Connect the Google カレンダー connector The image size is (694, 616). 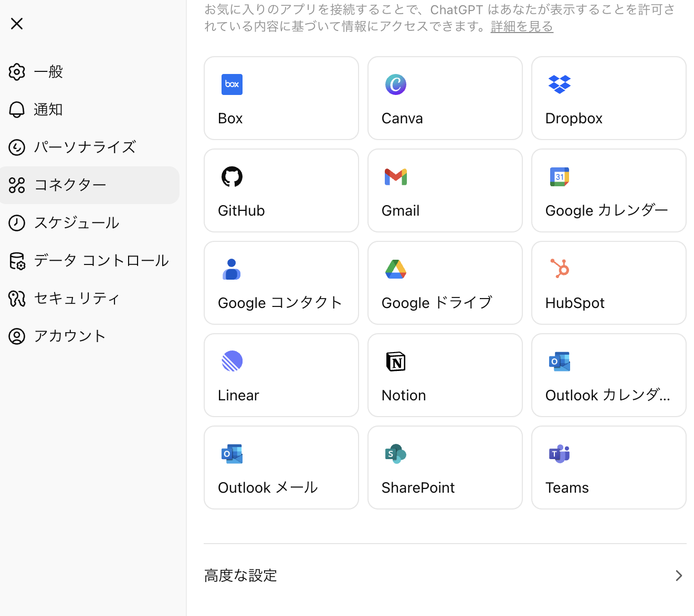(x=608, y=190)
